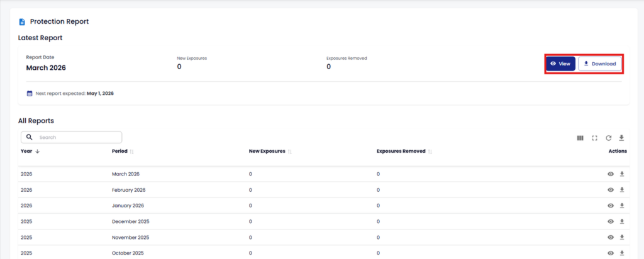The height and width of the screenshot is (259, 644).
Task: Refresh the All Reports table
Action: (x=609, y=138)
